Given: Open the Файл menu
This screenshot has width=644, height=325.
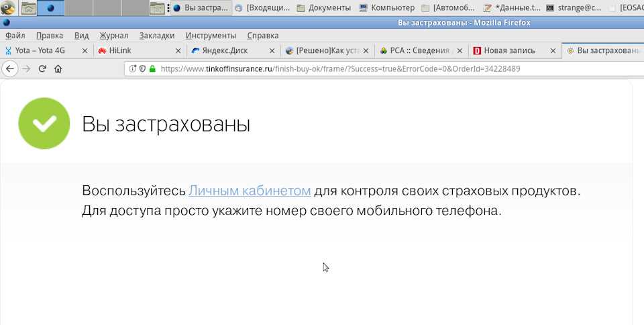Looking at the screenshot, I should coord(15,36).
